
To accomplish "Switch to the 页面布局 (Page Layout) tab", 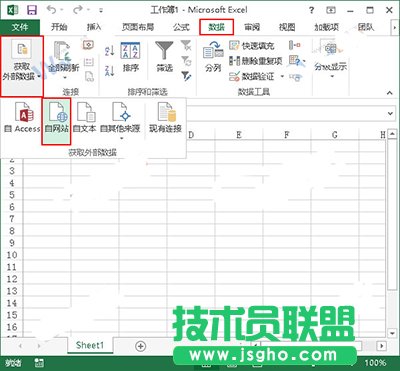I will [138, 27].
